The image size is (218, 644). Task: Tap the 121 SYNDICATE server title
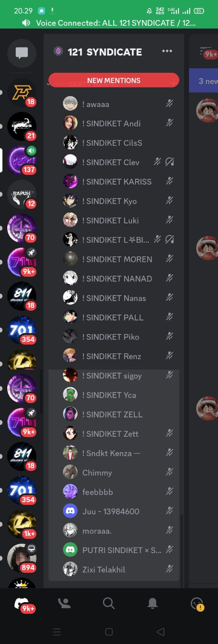point(105,52)
